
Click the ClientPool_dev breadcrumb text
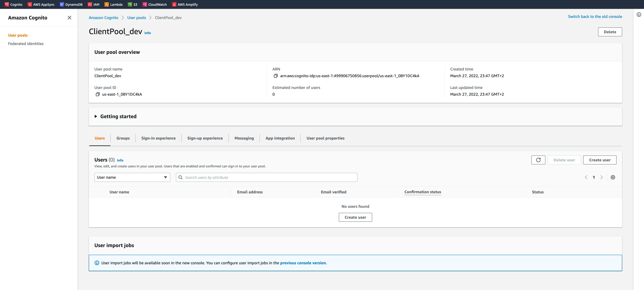coord(168,18)
